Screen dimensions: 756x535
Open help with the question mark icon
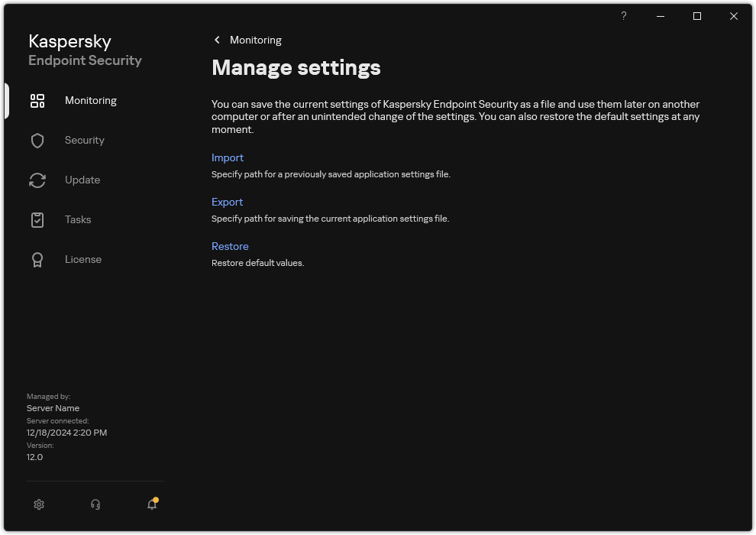point(623,16)
